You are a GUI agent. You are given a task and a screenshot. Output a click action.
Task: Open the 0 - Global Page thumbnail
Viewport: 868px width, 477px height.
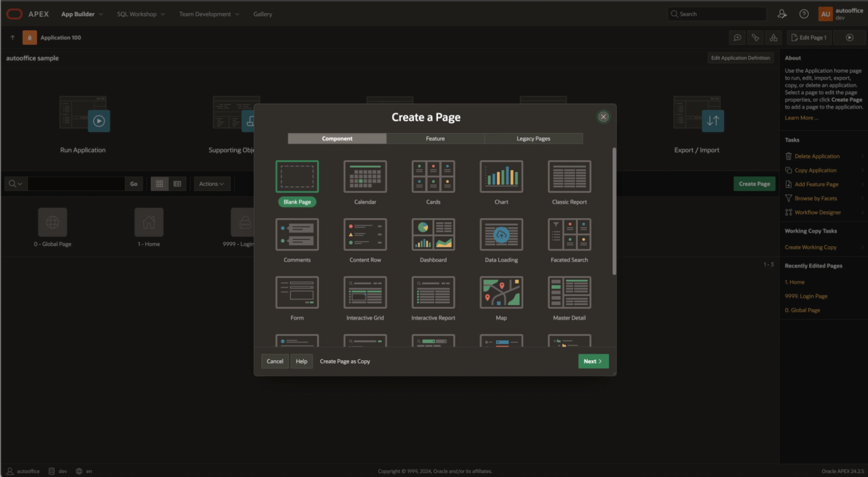[x=52, y=222]
